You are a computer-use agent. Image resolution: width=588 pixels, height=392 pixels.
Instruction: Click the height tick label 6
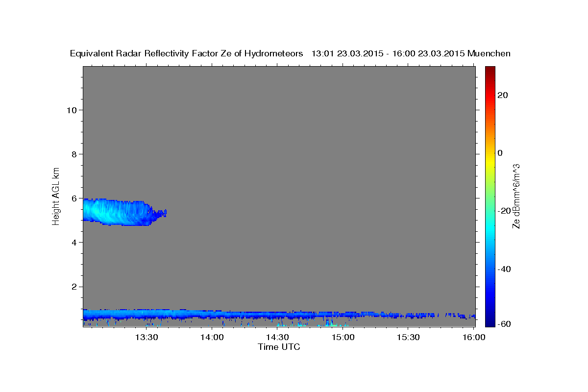tap(73, 198)
